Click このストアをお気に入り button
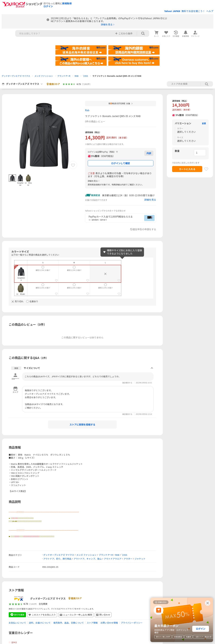Image resolution: width=215 pixels, height=644 pixels. (42, 615)
